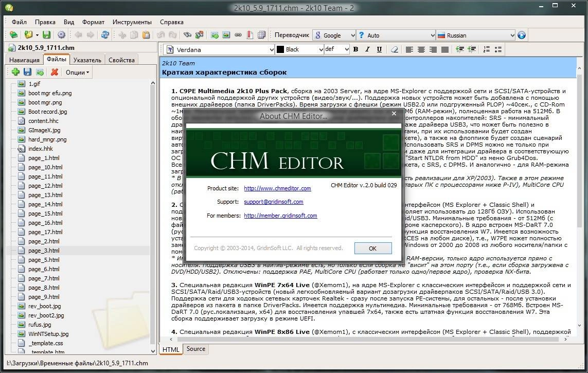
Task: Click the file list vertical scrollbar
Action: coord(153,217)
